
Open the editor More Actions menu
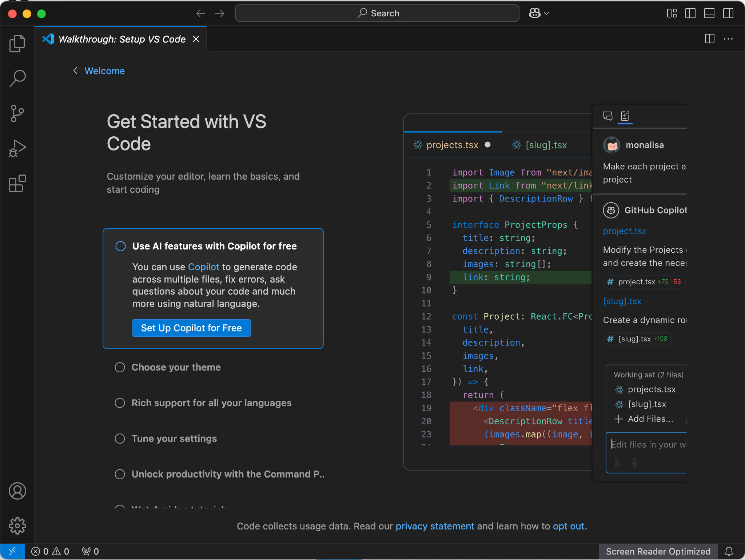[x=729, y=39]
